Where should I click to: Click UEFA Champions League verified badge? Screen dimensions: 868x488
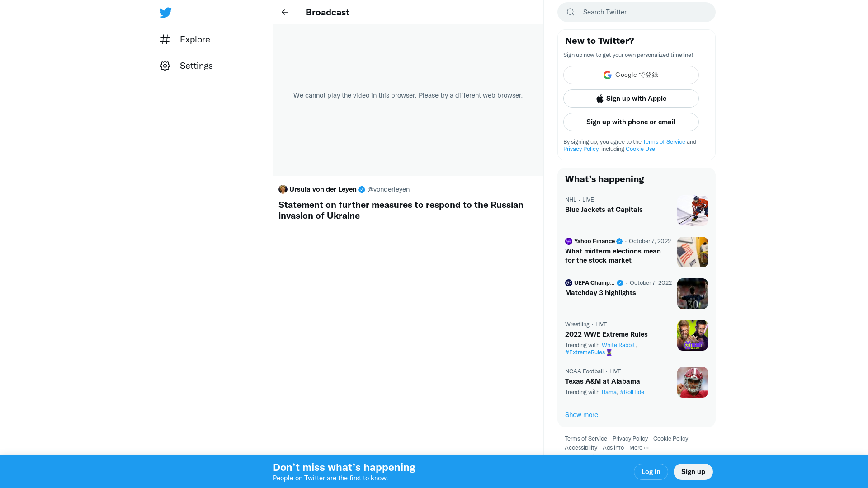[x=620, y=283]
